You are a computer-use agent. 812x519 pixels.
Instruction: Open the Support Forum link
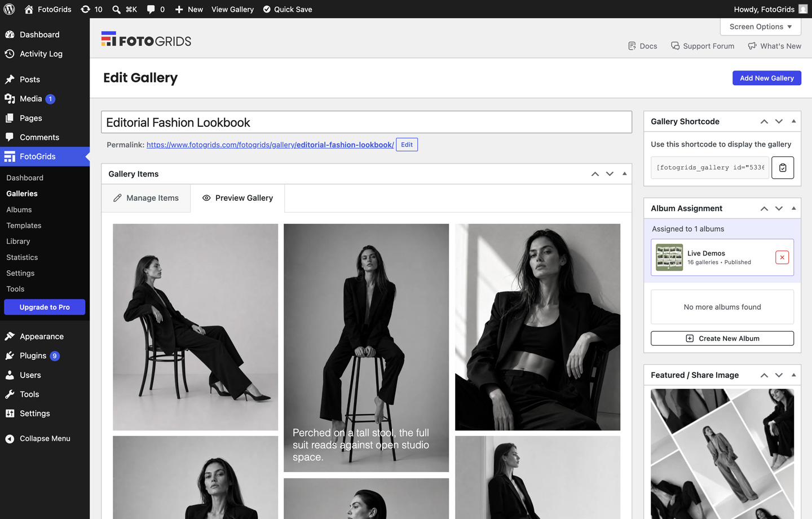point(703,46)
